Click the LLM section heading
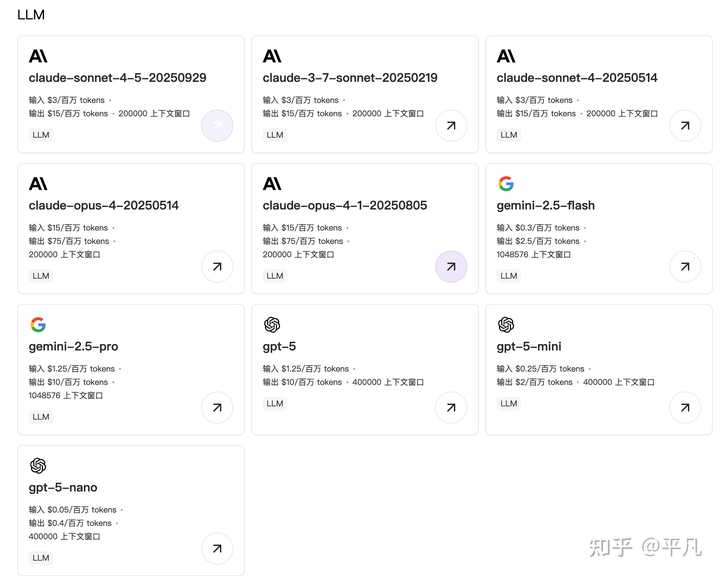The height and width of the screenshot is (576, 720). tap(31, 15)
